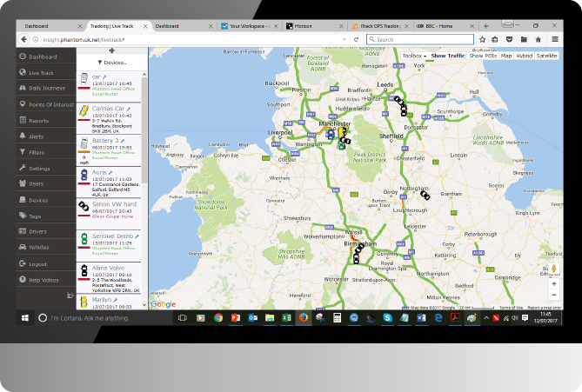Click the blue Auris vehicle icon

pyautogui.click(x=84, y=175)
